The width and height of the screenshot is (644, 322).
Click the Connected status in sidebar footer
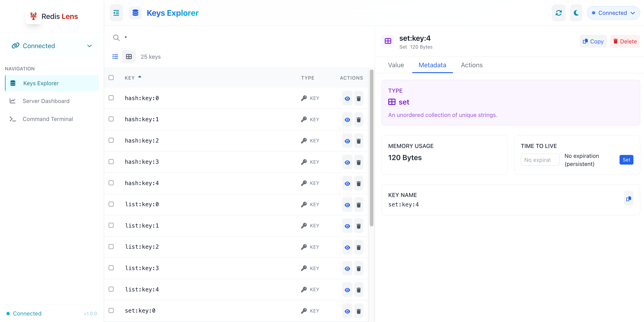[x=24, y=313]
